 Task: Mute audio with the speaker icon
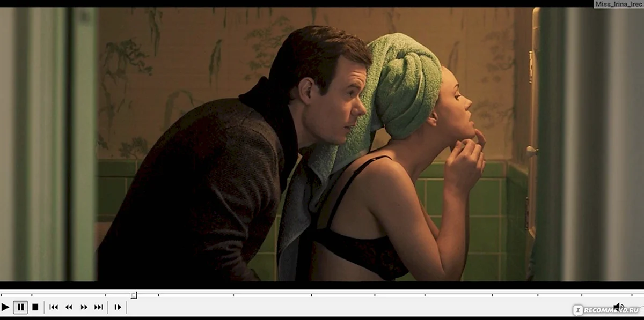point(618,308)
